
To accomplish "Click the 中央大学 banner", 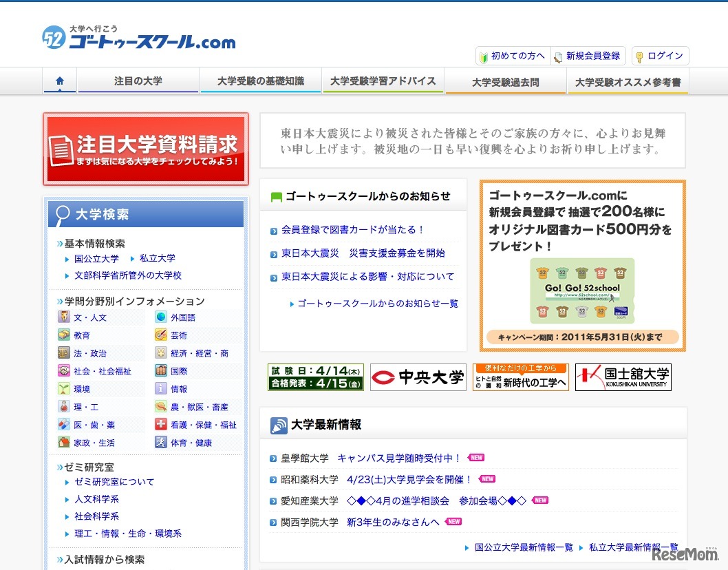I will (418, 377).
